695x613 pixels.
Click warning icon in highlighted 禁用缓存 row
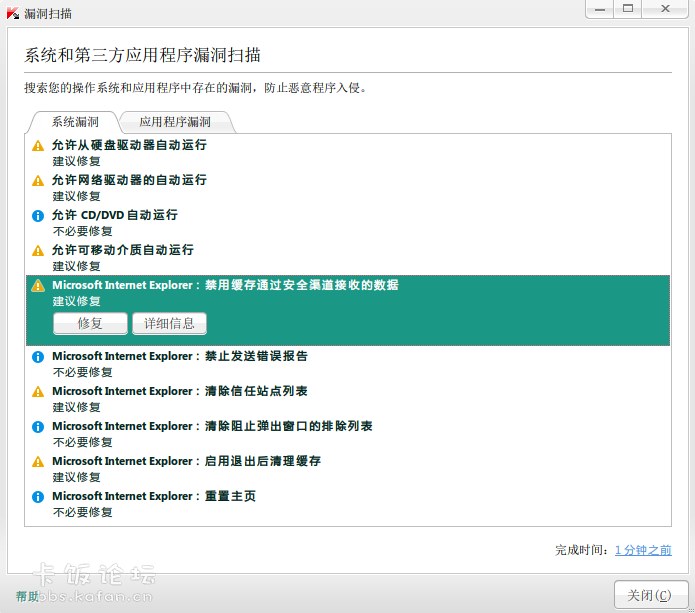pos(38,285)
